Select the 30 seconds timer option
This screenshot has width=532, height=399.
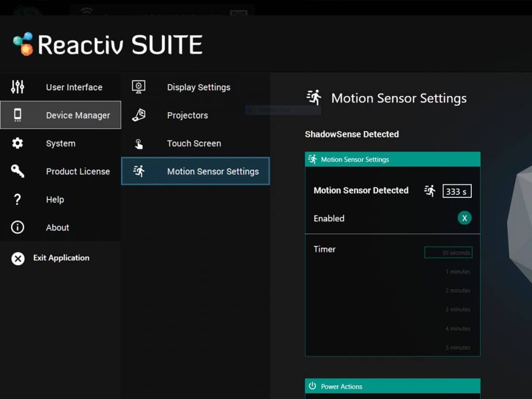pos(448,252)
